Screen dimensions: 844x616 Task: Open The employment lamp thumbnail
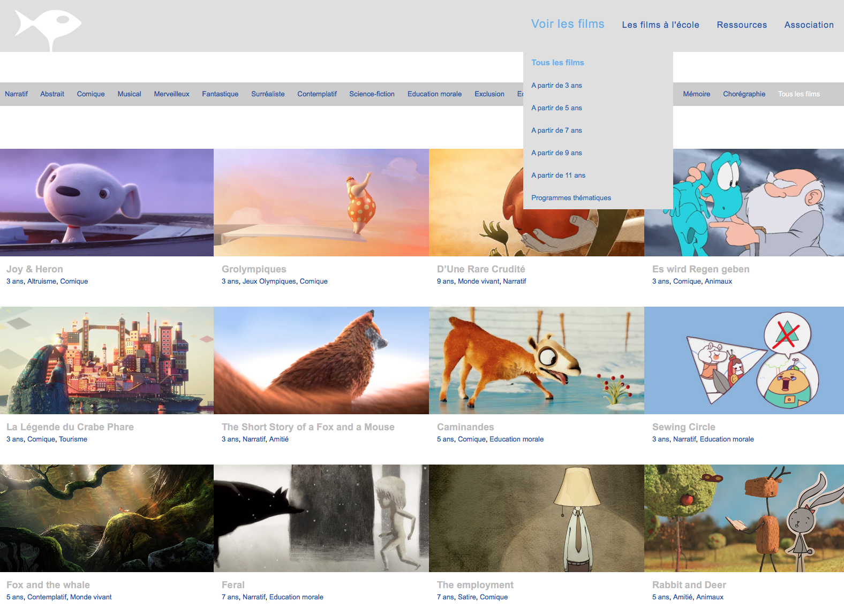tap(536, 518)
